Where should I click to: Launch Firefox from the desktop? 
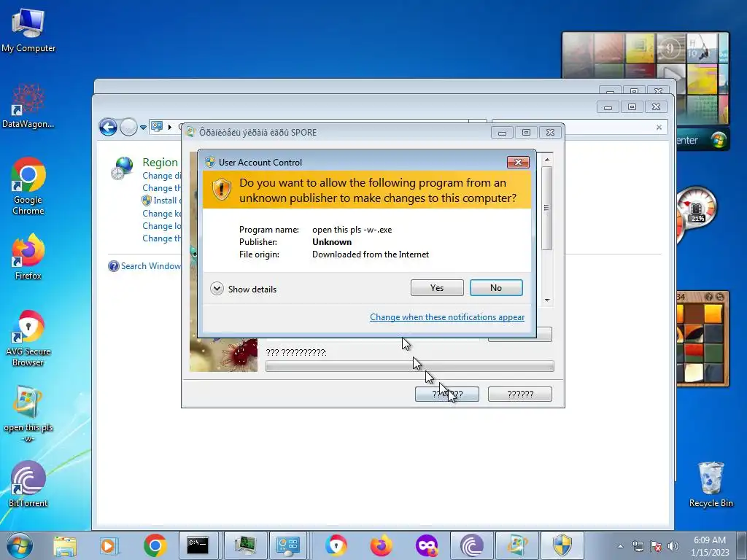click(x=28, y=256)
